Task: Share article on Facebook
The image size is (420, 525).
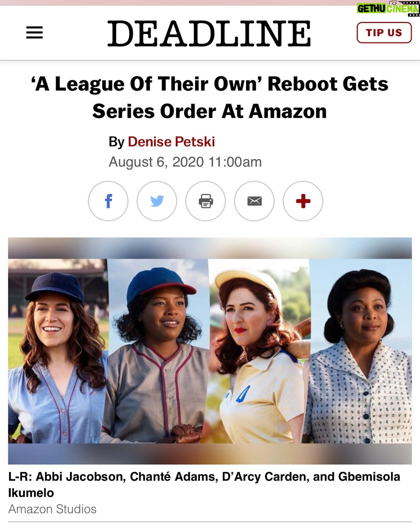Action: coord(108,201)
